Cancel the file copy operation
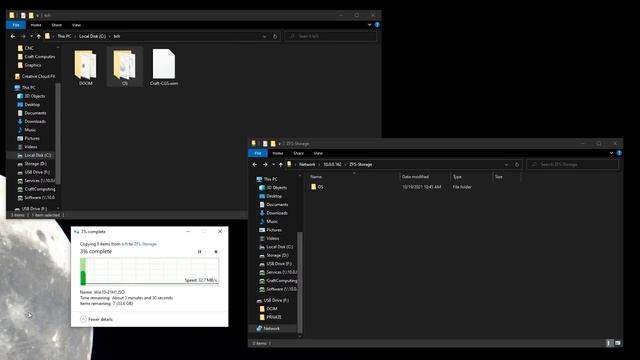The width and height of the screenshot is (640, 360). coord(216,252)
